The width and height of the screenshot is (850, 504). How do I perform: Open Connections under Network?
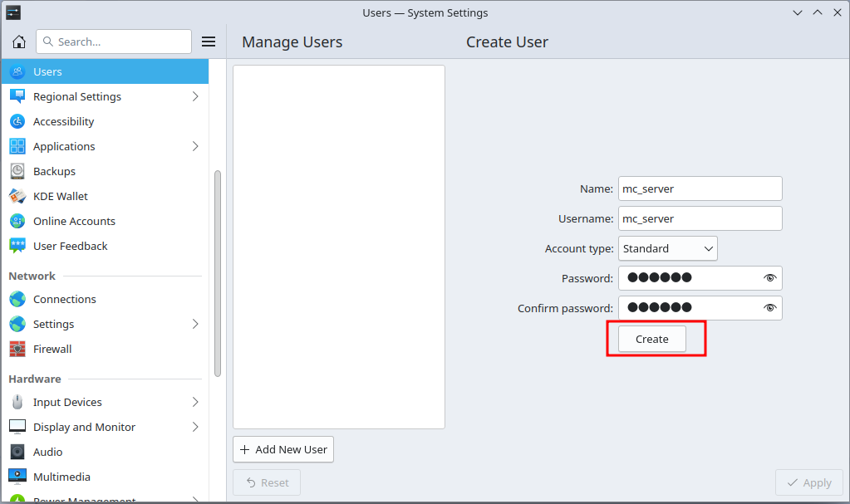(x=64, y=299)
